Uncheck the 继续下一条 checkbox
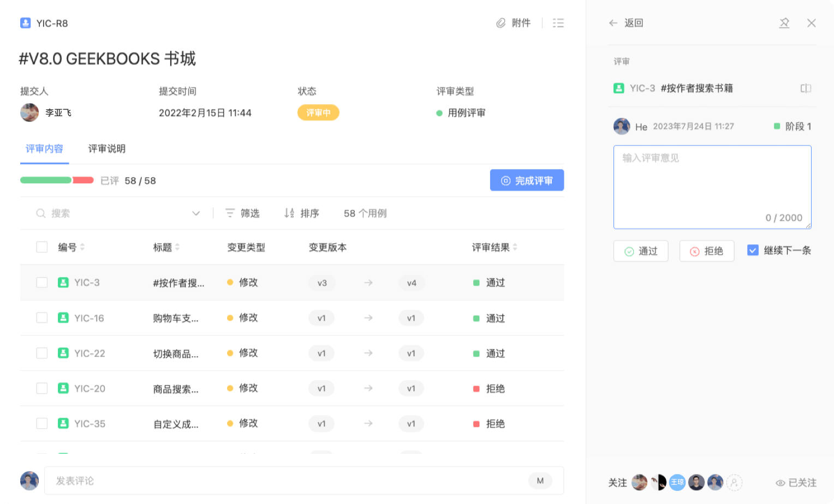Screen dimensions: 834x504 [753, 250]
